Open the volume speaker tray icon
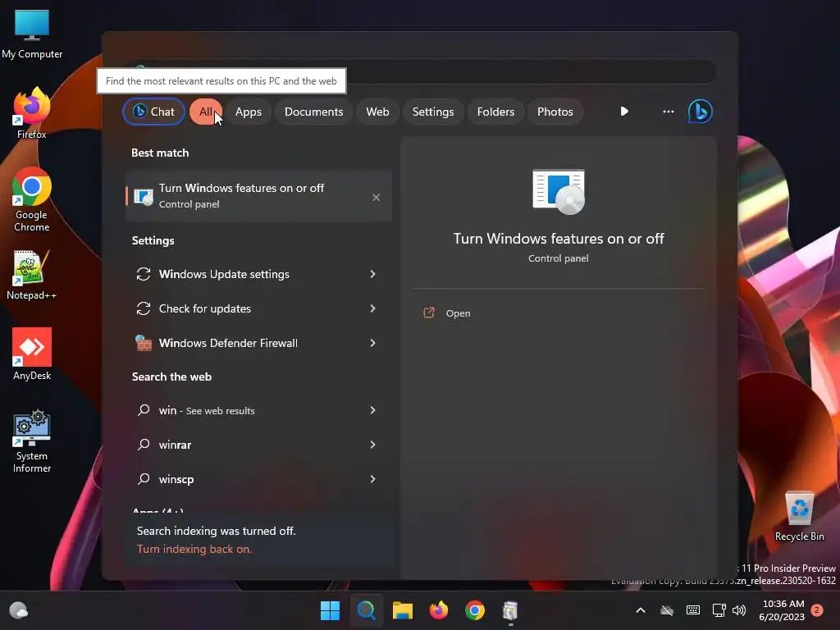The image size is (840, 630). pos(739,610)
